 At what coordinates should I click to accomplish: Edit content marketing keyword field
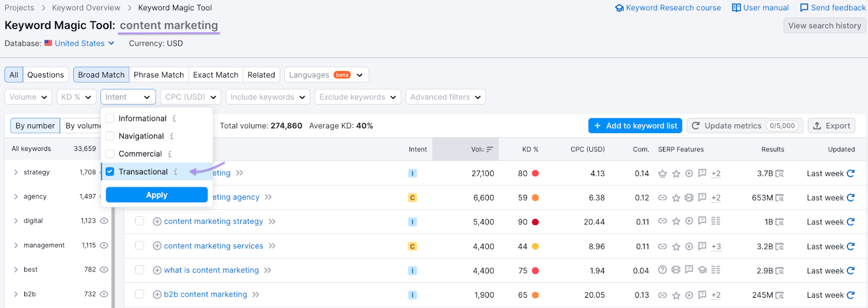point(169,26)
